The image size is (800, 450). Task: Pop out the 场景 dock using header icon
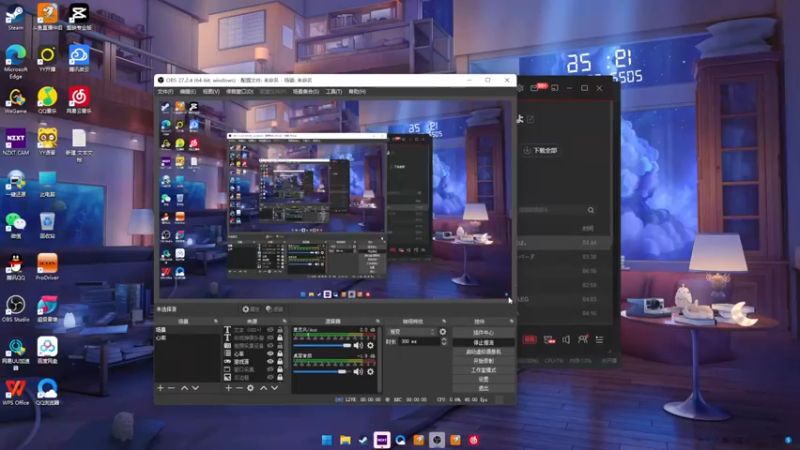216,321
